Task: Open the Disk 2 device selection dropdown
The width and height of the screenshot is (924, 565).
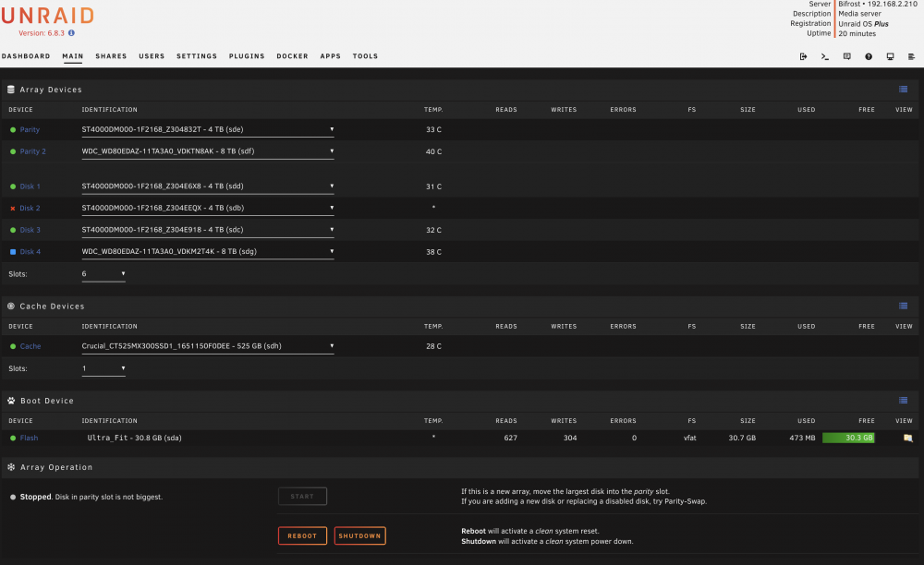Action: [x=207, y=208]
